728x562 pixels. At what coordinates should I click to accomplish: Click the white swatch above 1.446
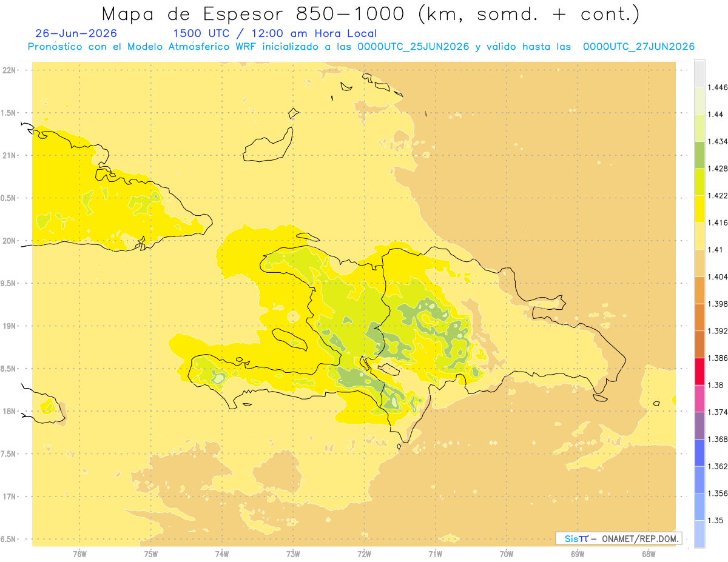point(699,74)
